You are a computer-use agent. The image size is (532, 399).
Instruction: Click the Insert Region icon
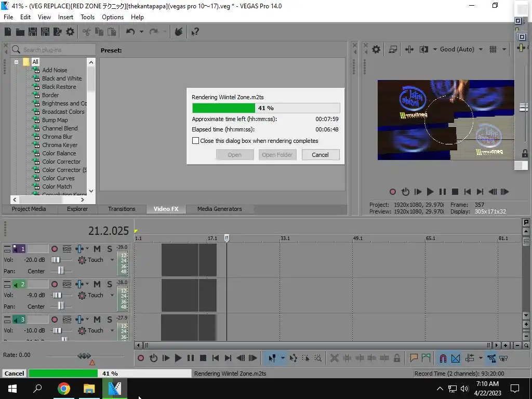click(x=426, y=358)
